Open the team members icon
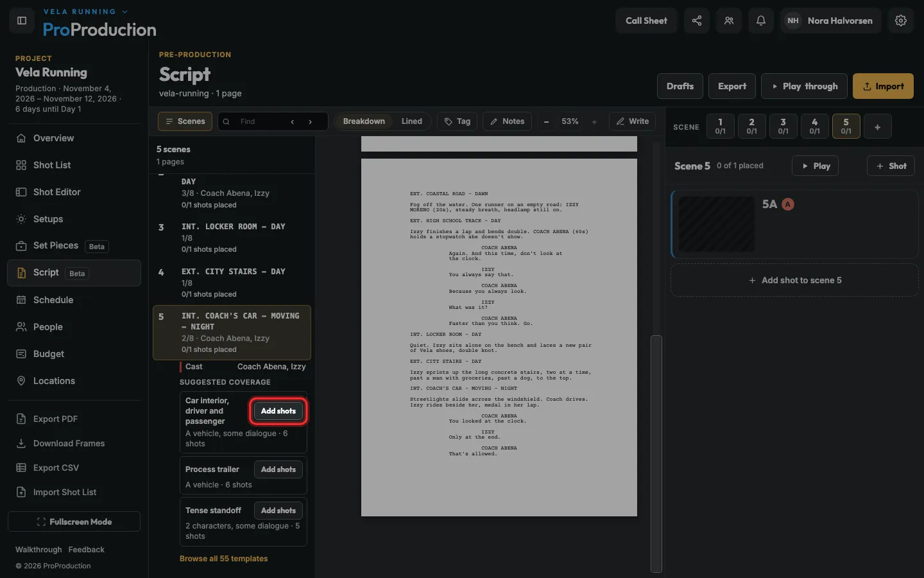 [x=729, y=21]
